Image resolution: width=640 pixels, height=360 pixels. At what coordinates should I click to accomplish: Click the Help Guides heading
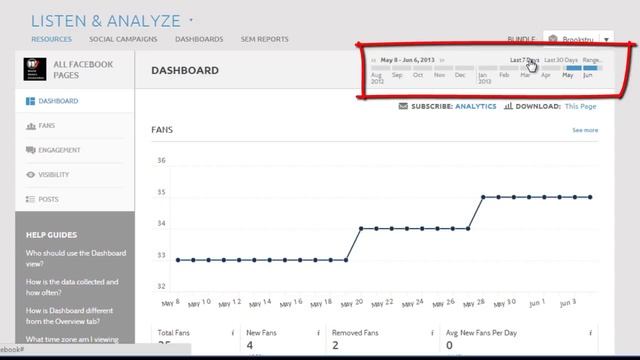51,235
